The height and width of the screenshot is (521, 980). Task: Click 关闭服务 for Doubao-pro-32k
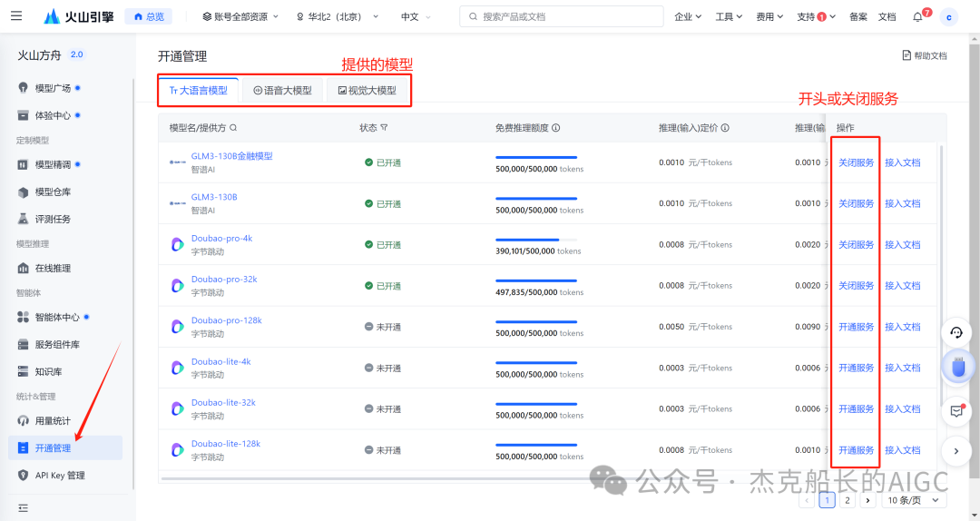coord(856,286)
